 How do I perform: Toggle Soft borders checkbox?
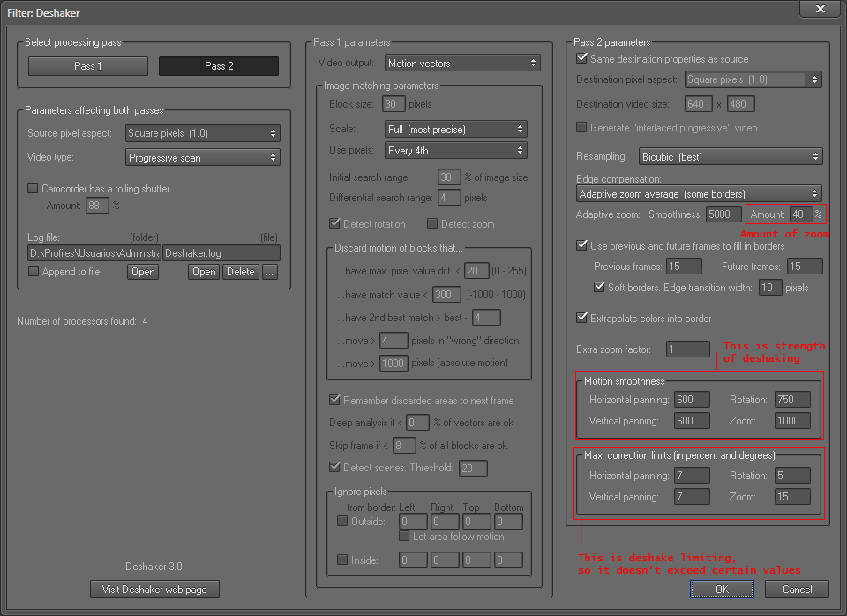click(599, 287)
